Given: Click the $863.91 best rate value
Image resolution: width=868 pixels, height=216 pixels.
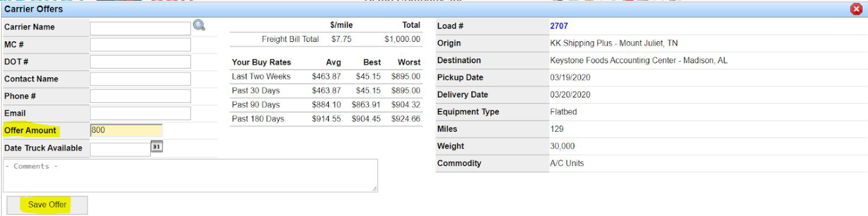Looking at the screenshot, I should (366, 105).
